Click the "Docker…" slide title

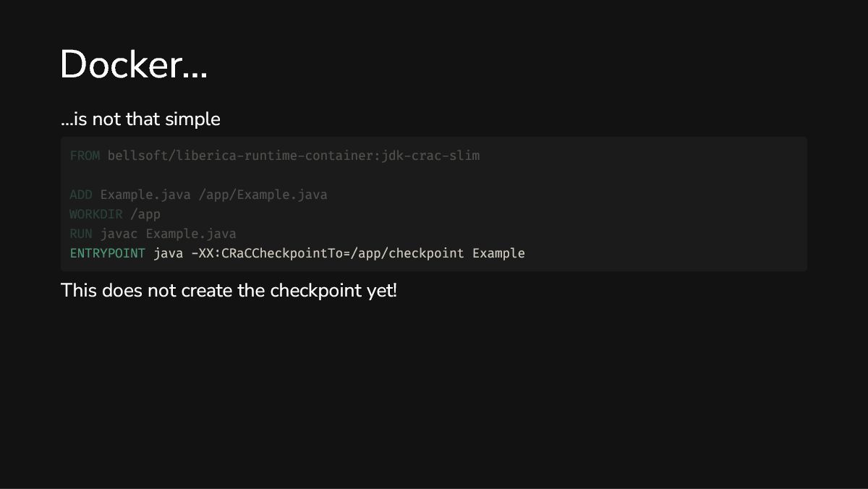click(x=134, y=65)
